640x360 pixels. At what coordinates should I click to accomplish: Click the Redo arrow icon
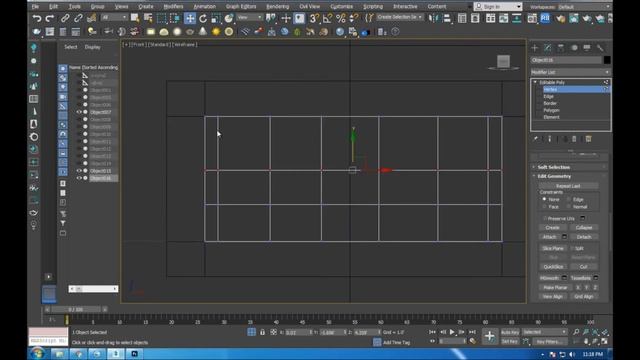tap(50, 18)
